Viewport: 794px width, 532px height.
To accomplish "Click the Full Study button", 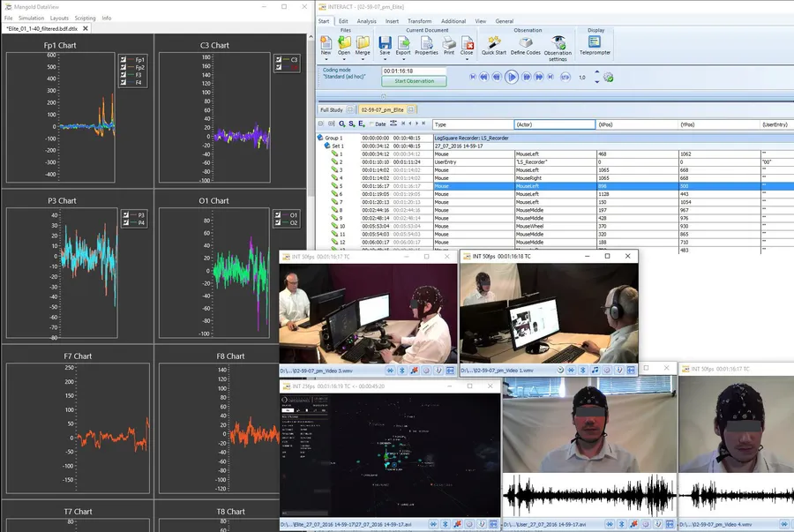I will coord(331,109).
